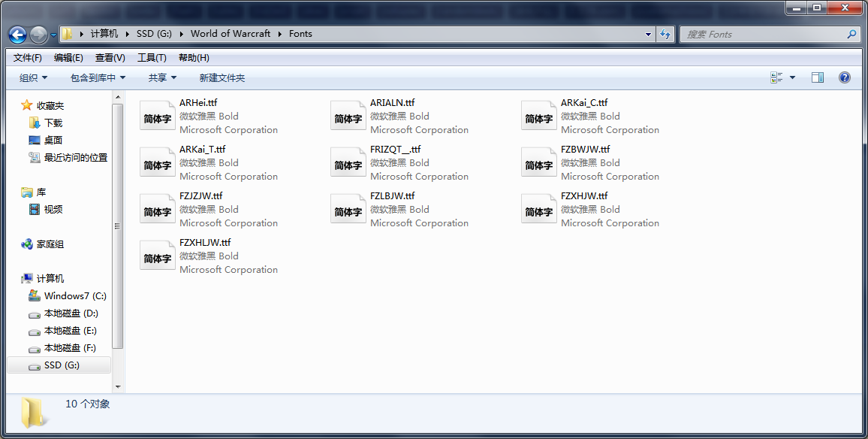Toggle the preview pane button
Viewport: 868px width, 439px height.
(818, 77)
